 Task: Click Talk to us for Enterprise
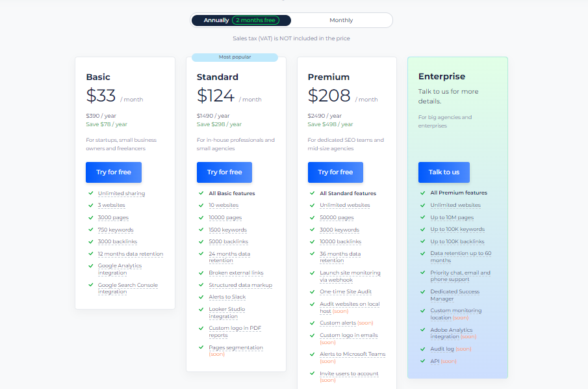[444, 172]
